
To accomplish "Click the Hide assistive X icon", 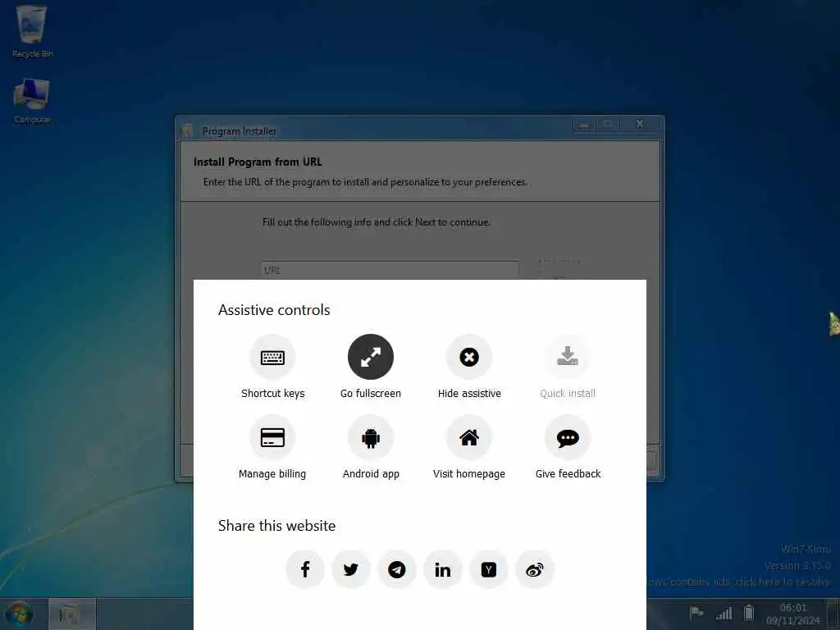I will (x=469, y=357).
